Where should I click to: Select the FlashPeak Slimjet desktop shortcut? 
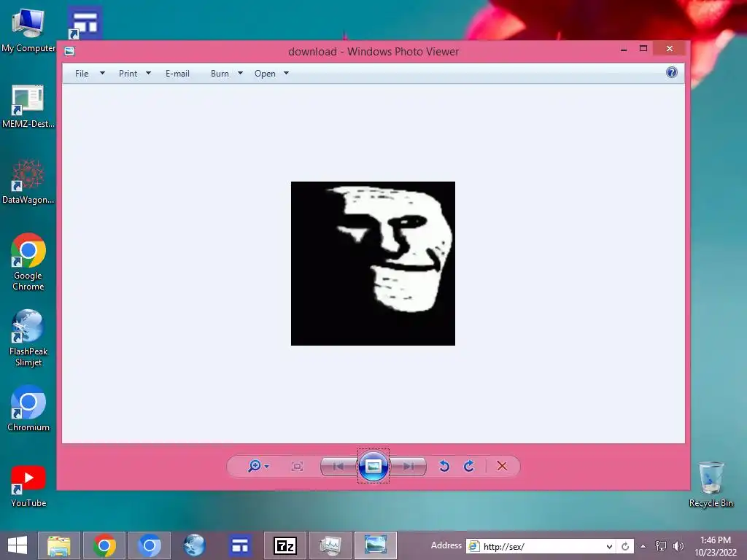point(28,338)
